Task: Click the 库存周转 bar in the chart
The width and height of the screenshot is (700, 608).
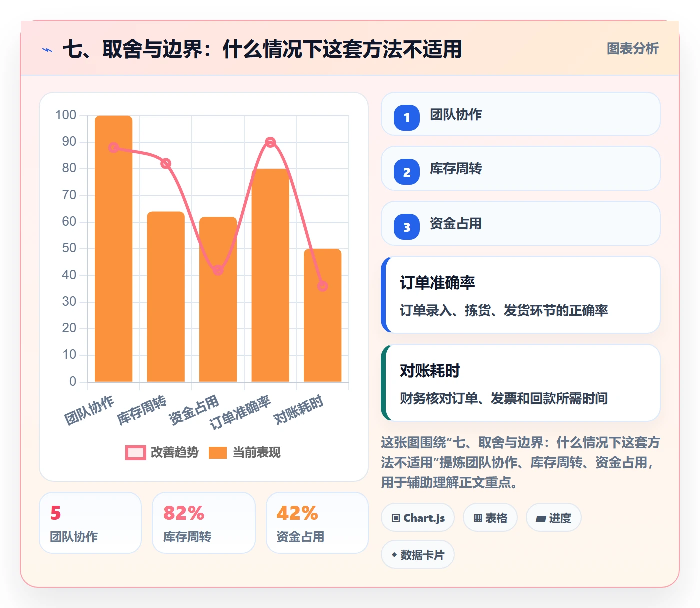Action: pos(166,297)
